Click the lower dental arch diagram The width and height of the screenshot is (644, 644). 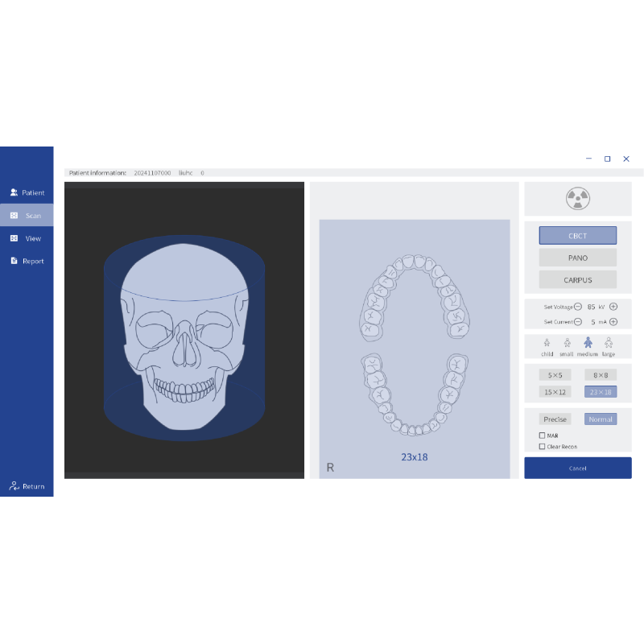coord(415,394)
